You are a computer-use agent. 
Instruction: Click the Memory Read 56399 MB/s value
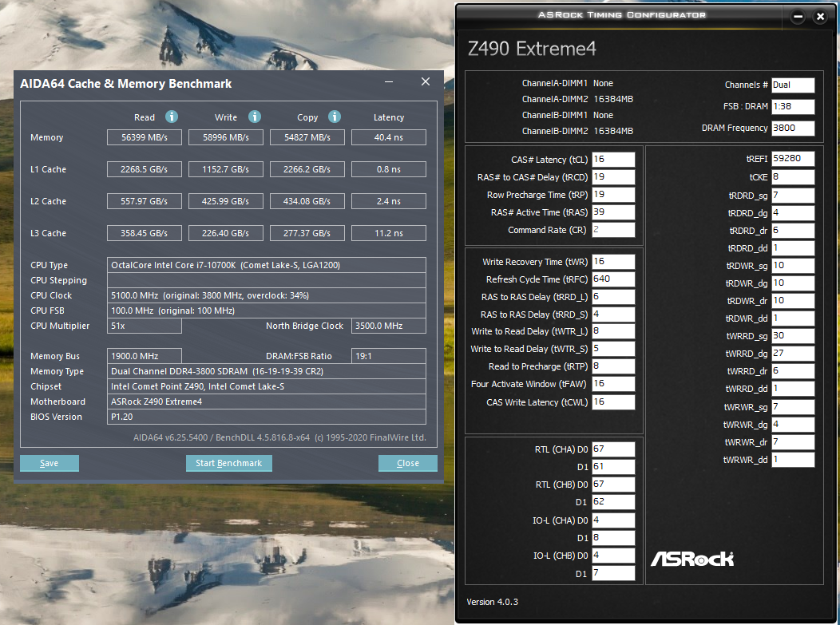pos(144,137)
